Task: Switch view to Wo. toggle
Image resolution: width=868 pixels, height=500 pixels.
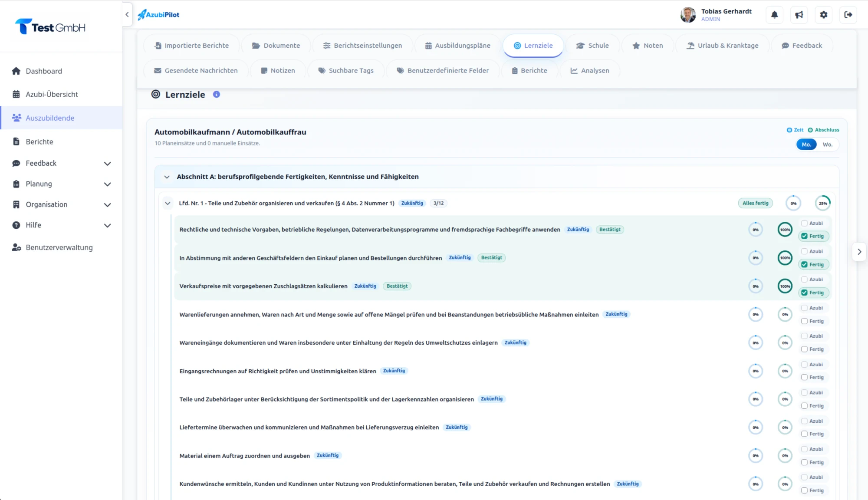Action: tap(827, 145)
